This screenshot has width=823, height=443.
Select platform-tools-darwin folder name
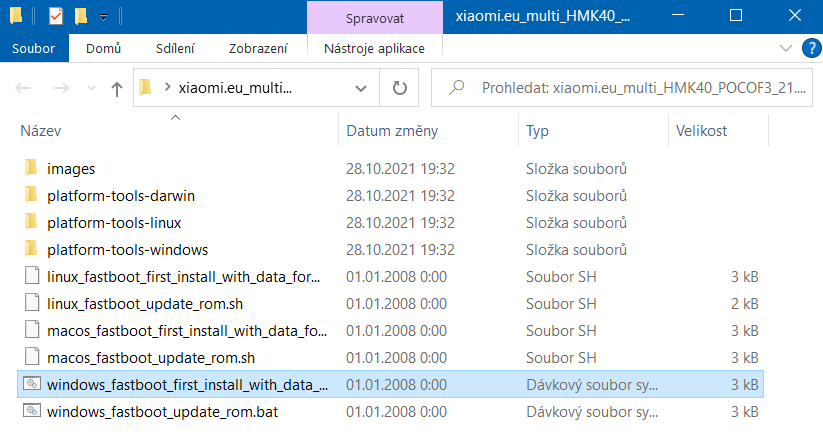[x=121, y=196]
